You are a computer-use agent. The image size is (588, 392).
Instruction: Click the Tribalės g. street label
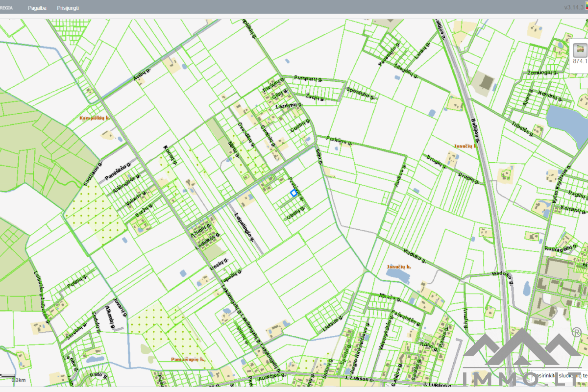523,129
